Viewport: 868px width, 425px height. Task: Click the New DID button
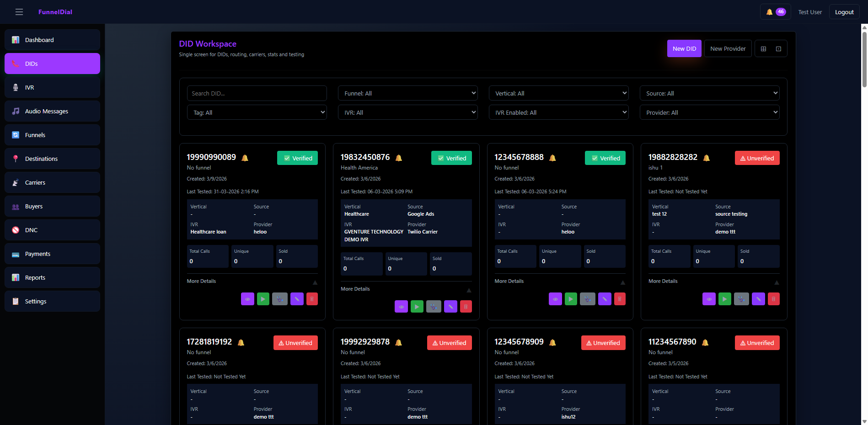coord(684,49)
